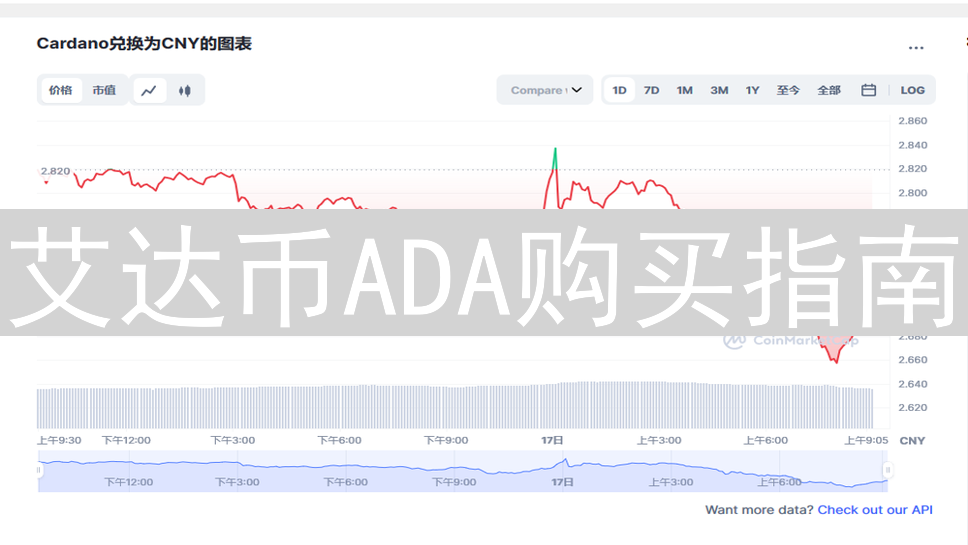This screenshot has width=968, height=545.
Task: Click the volume bars area
Action: coord(455,406)
